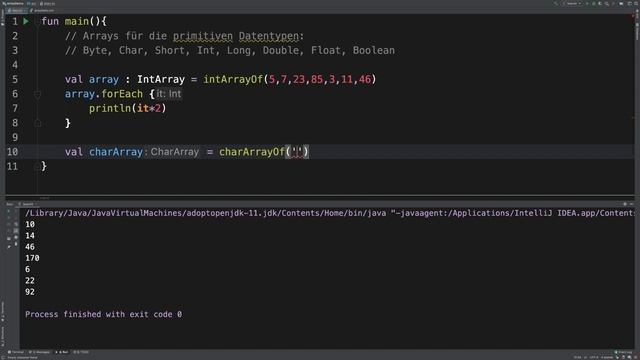This screenshot has height=360, width=640.
Task: Click line number 10 in gutter
Action: pyautogui.click(x=13, y=152)
